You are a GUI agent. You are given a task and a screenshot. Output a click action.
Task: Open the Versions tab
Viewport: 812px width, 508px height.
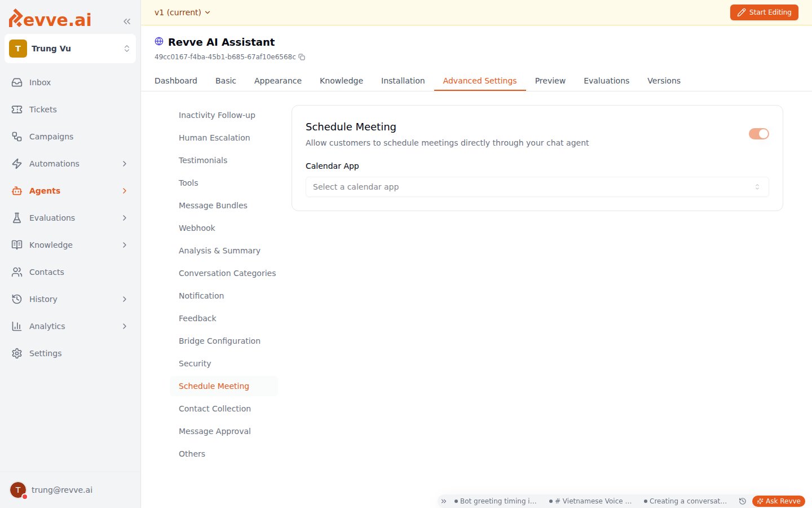(664, 81)
